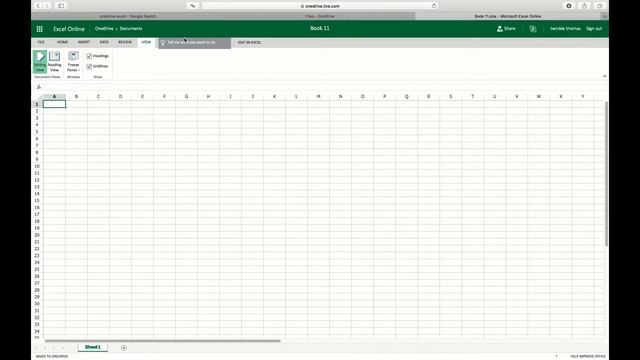Select cell A1
640x360 pixels.
(54, 104)
